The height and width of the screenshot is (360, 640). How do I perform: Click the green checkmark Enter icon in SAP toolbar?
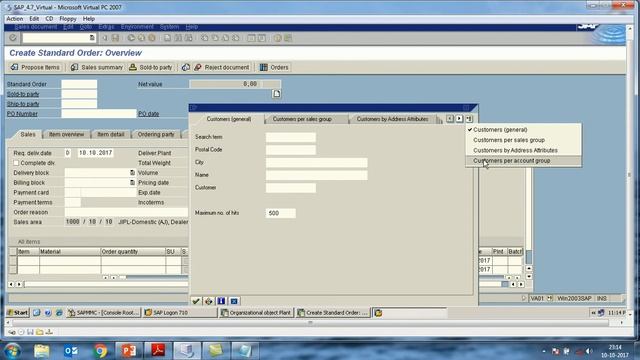(x=13, y=38)
